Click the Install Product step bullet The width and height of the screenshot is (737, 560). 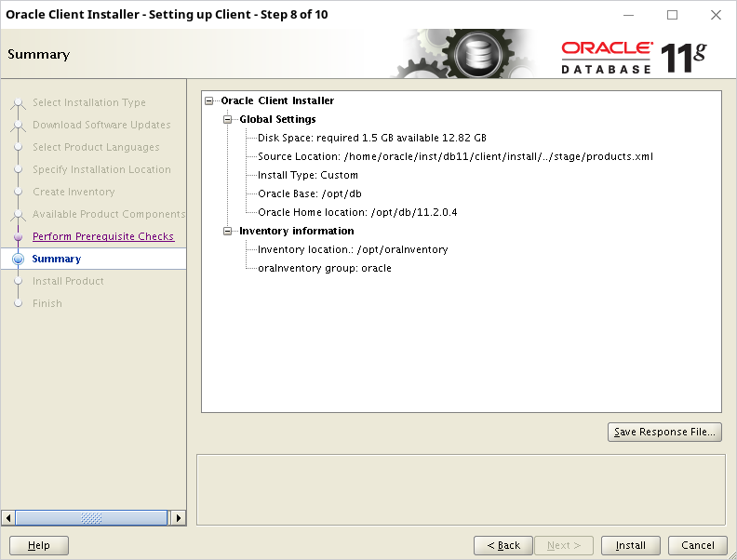point(18,281)
